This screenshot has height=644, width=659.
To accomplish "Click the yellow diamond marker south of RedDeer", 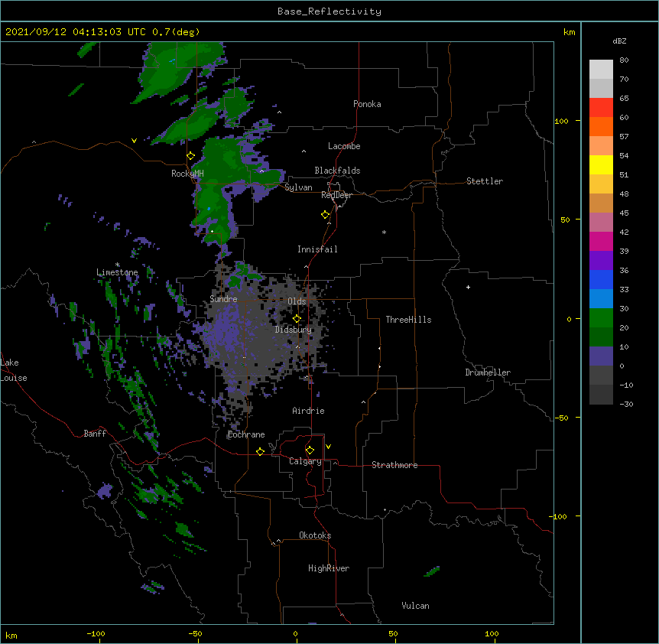I will coord(326,215).
